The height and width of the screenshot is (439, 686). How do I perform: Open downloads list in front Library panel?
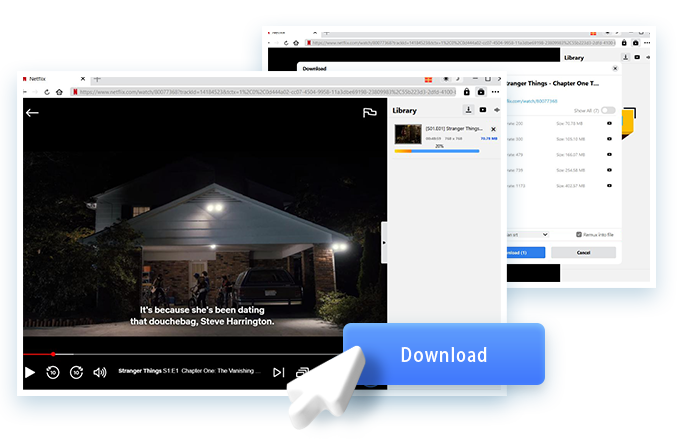coord(469,110)
